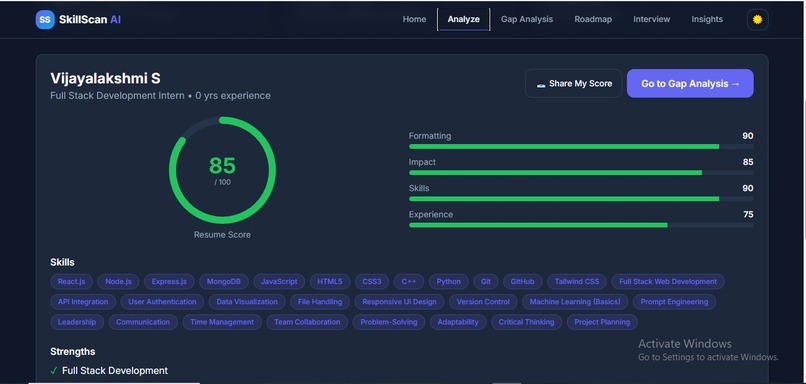Go to the Gap Analysis nav tab
The width and height of the screenshot is (806, 384).
coord(527,19)
